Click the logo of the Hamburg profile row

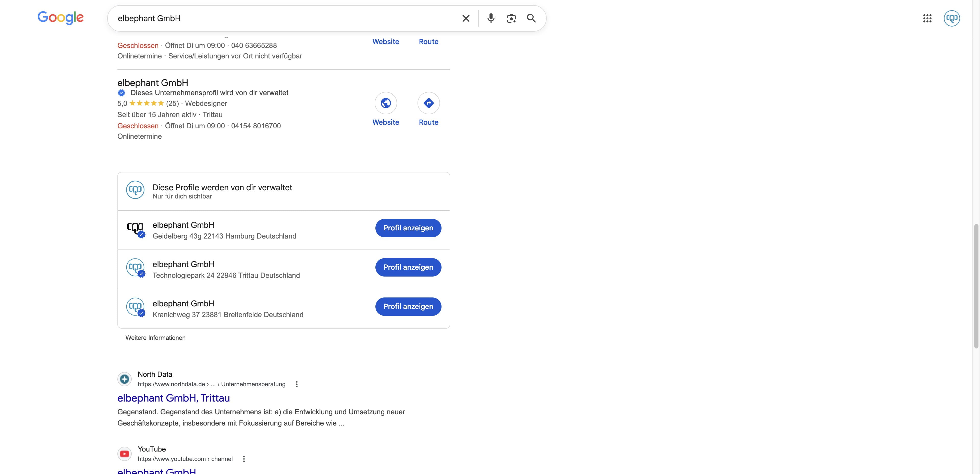tap(136, 229)
